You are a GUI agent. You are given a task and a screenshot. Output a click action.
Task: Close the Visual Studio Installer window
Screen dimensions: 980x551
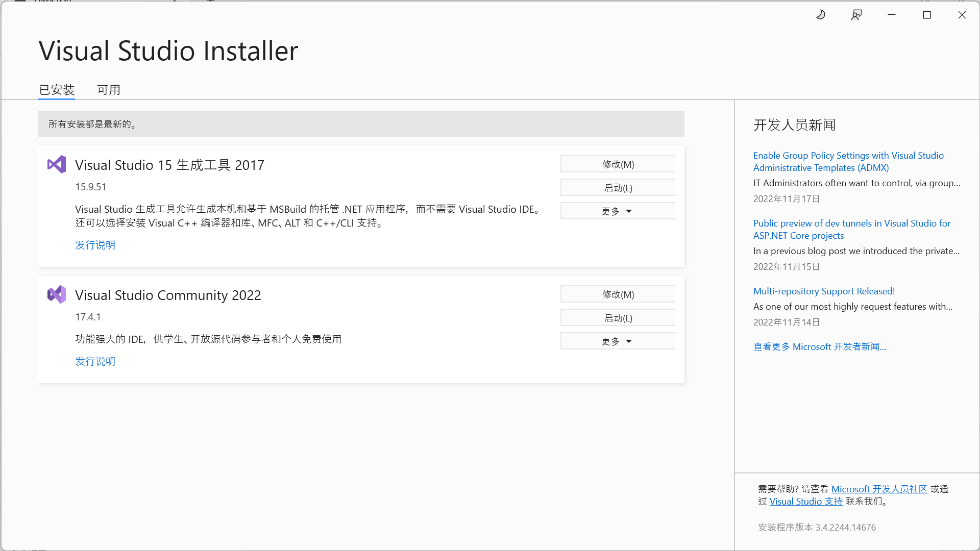(962, 15)
